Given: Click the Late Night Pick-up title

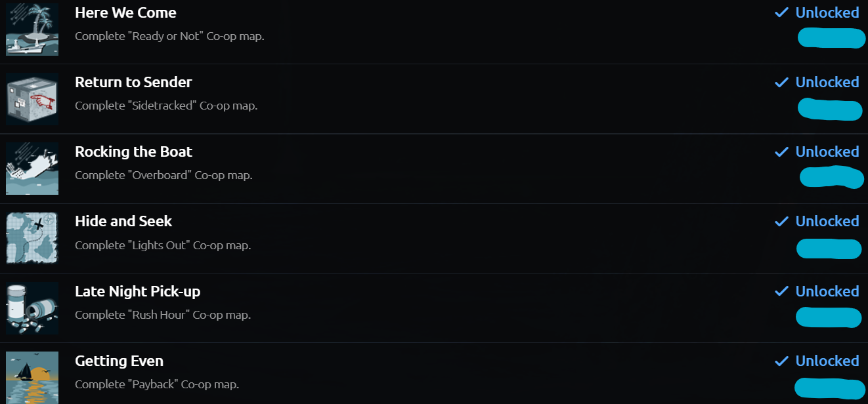Looking at the screenshot, I should click(137, 291).
